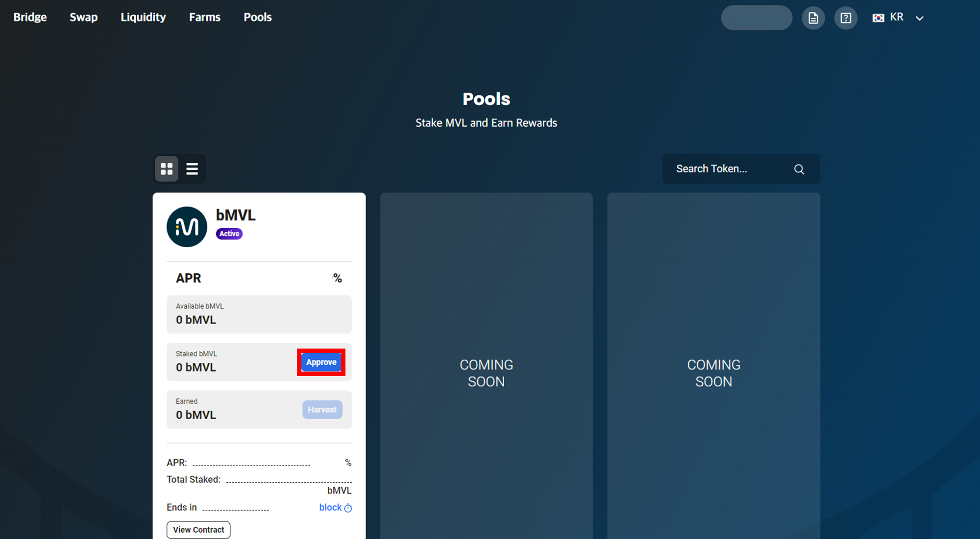Click the 'Ends in' text

coord(182,507)
